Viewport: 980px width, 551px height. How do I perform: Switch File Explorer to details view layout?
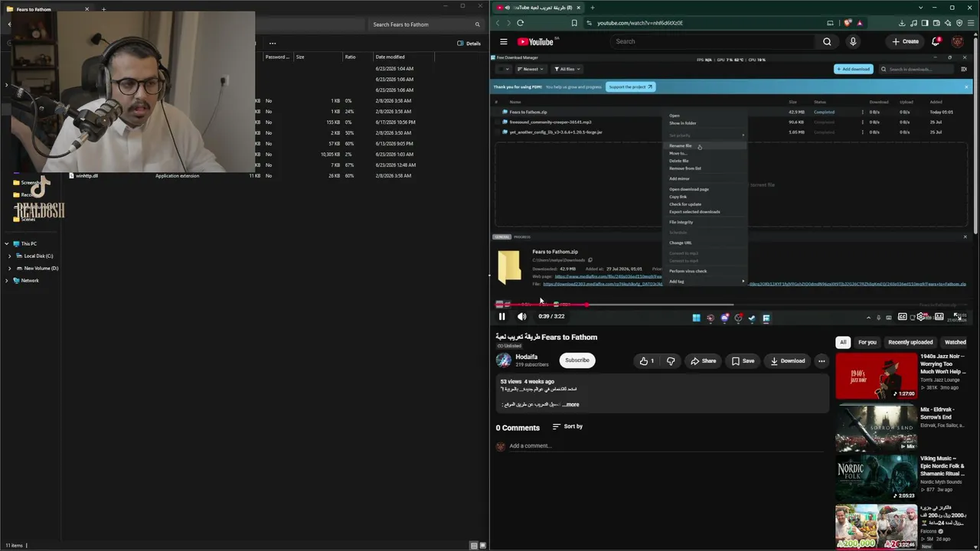click(474, 546)
